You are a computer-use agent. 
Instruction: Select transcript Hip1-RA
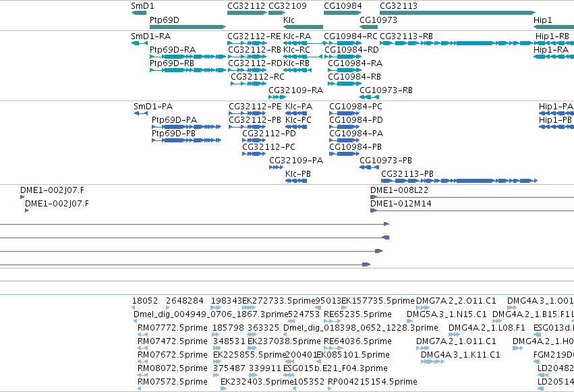[x=551, y=50]
